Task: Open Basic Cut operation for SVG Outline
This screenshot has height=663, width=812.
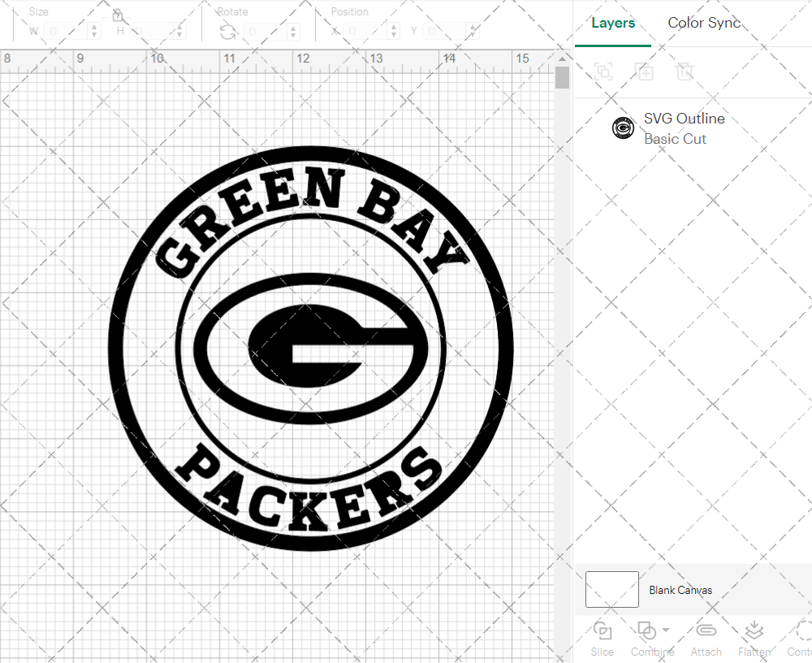Action: point(675,139)
